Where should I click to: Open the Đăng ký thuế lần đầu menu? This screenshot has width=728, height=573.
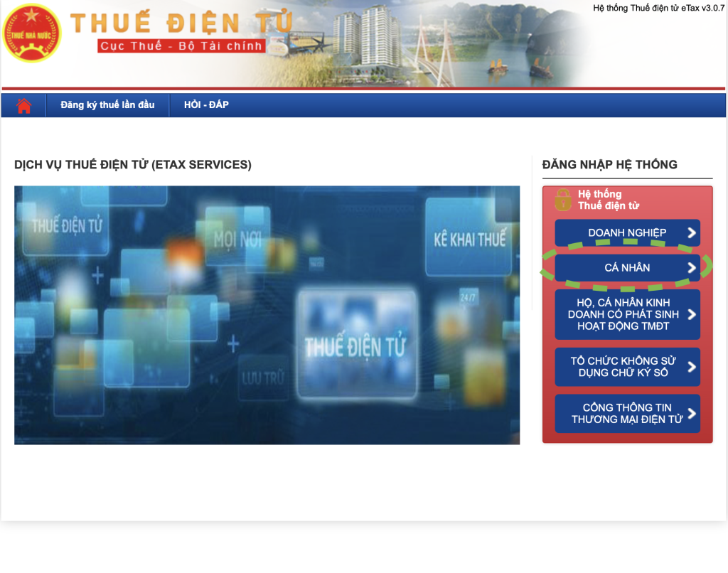point(107,105)
